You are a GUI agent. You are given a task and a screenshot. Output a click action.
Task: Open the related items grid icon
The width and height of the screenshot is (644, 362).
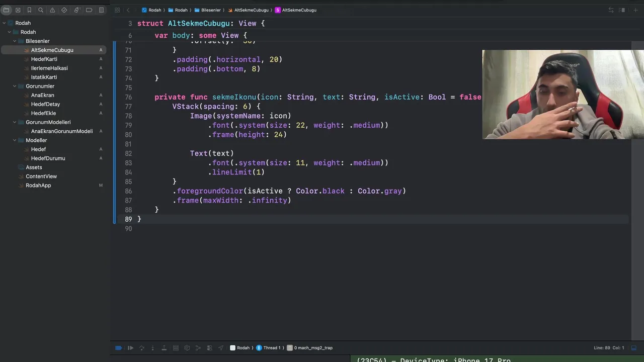[x=117, y=10]
